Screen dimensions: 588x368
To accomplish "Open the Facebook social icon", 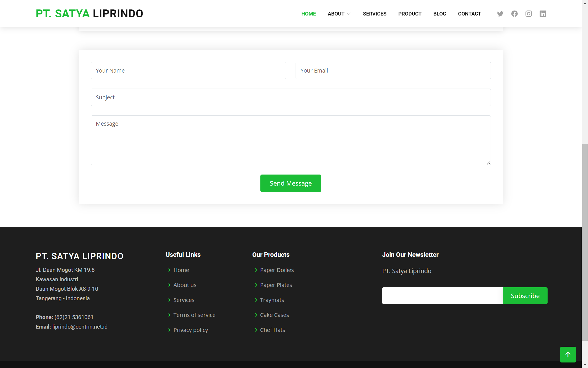I will point(514,14).
